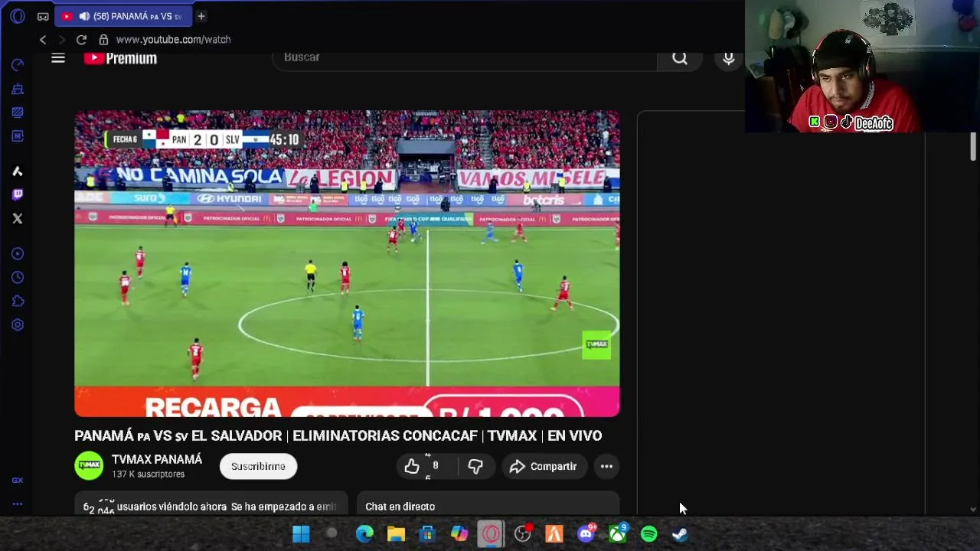The height and width of the screenshot is (551, 980).
Task: Open File Explorer from the taskbar
Action: point(396,534)
